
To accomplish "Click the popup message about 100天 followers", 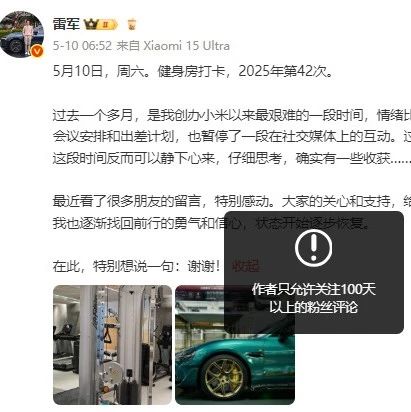I will click(x=313, y=298).
